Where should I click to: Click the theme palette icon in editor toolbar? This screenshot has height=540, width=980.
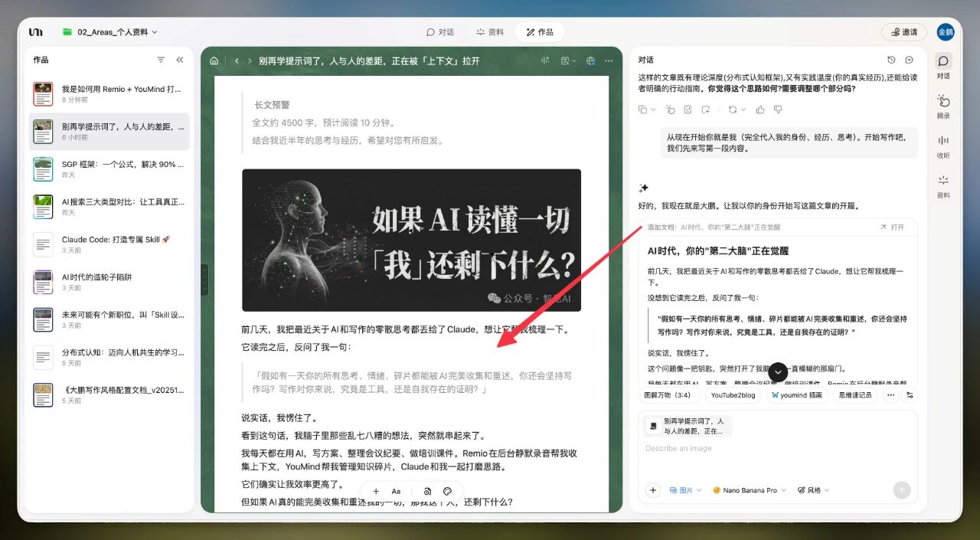(x=448, y=491)
